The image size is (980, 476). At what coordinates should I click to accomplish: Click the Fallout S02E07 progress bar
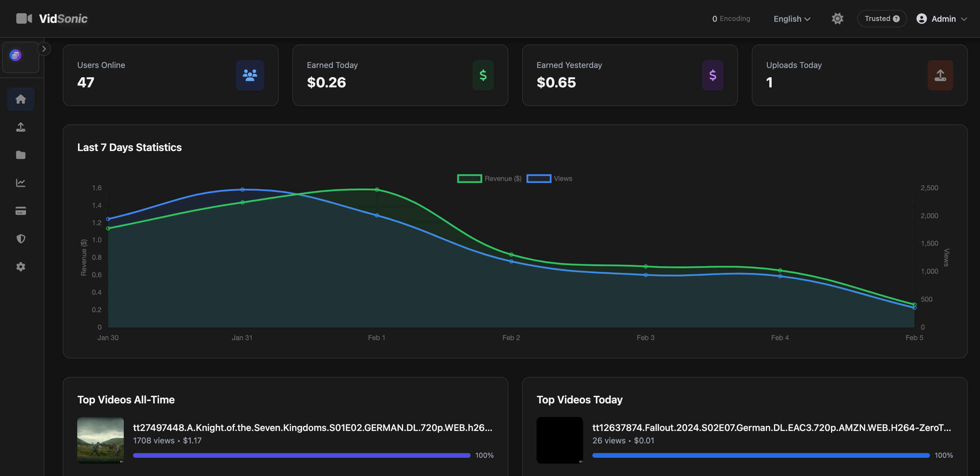[x=760, y=455]
